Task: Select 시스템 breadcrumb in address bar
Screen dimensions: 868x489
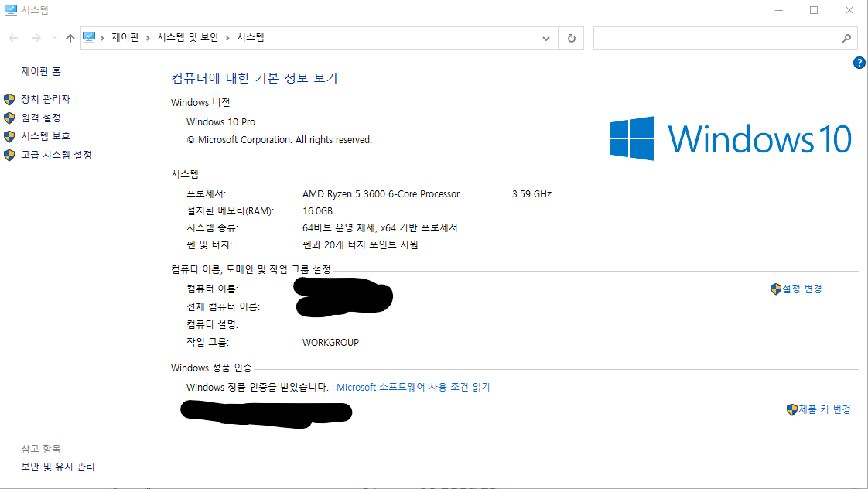Action: [x=251, y=37]
